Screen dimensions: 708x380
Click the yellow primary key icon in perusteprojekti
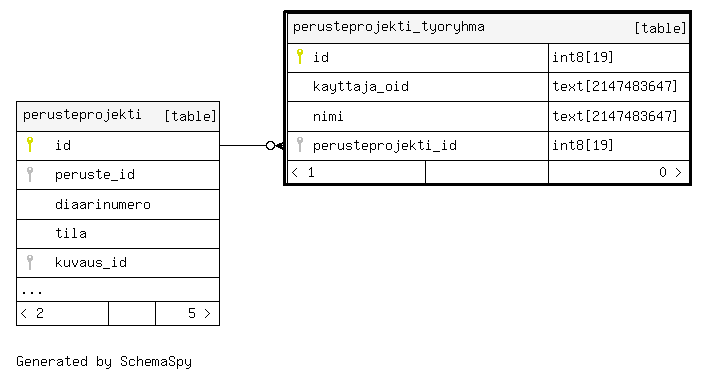pyautogui.click(x=30, y=144)
